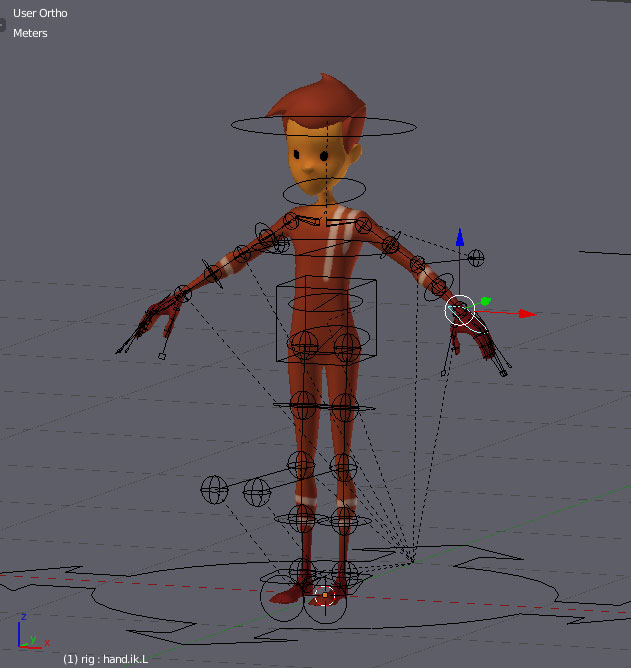Select the wrist control circle on the unselected hand

(x=182, y=293)
